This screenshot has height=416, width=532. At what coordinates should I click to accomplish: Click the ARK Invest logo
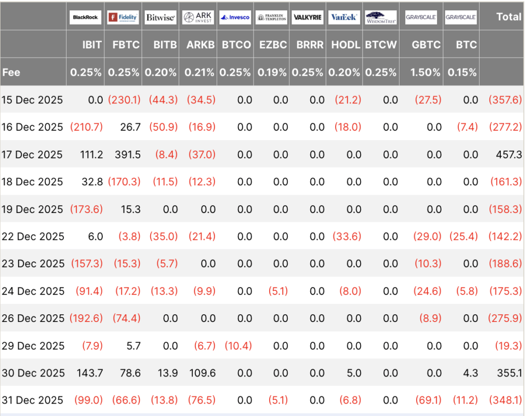[198, 17]
